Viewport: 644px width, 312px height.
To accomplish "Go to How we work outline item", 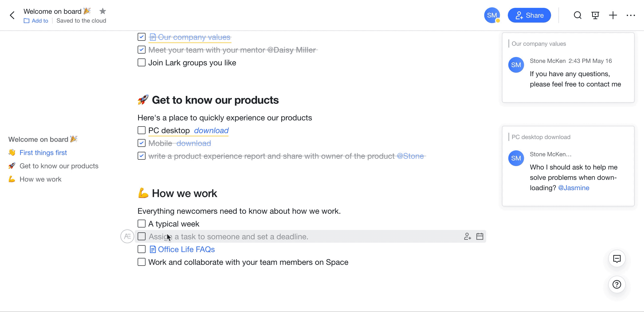I will click(40, 179).
